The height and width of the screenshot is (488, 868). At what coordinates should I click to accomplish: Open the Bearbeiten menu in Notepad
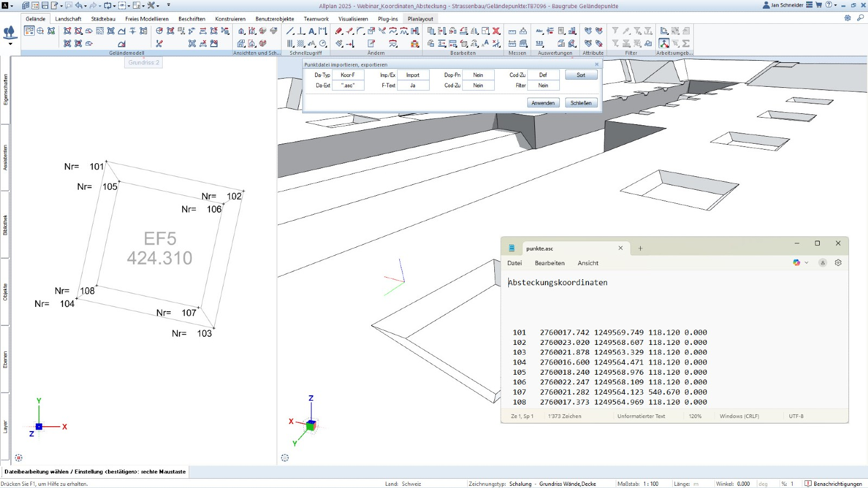pos(550,263)
